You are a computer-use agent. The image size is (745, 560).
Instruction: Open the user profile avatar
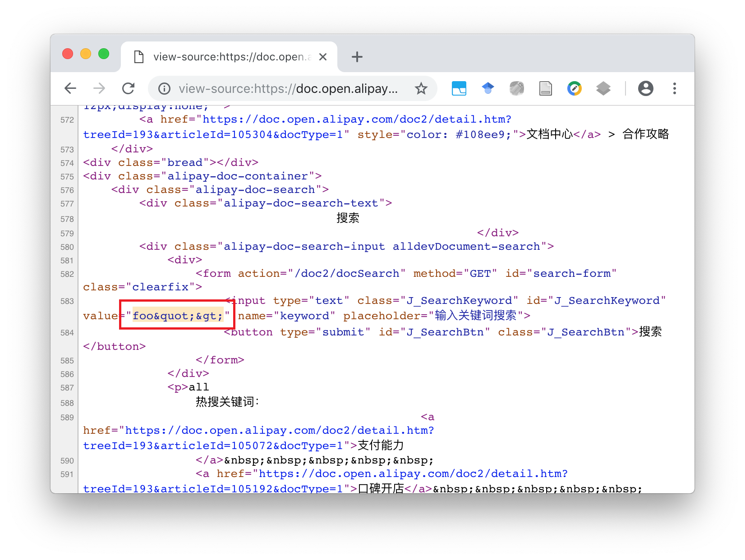coord(645,88)
